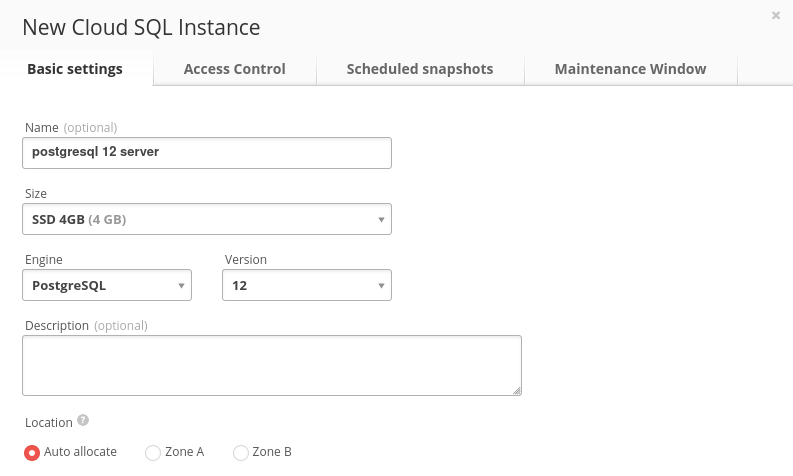Select the Basic settings tab

point(75,69)
